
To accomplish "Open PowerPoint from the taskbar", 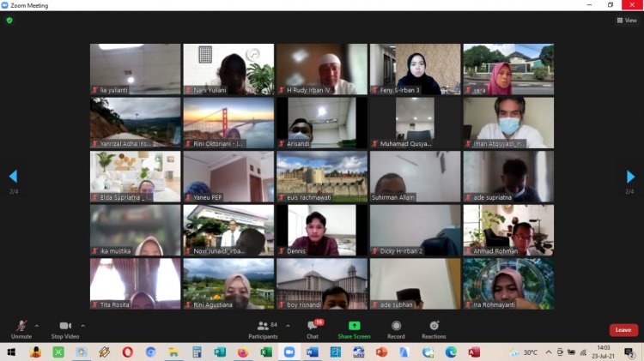I will click(381, 352).
